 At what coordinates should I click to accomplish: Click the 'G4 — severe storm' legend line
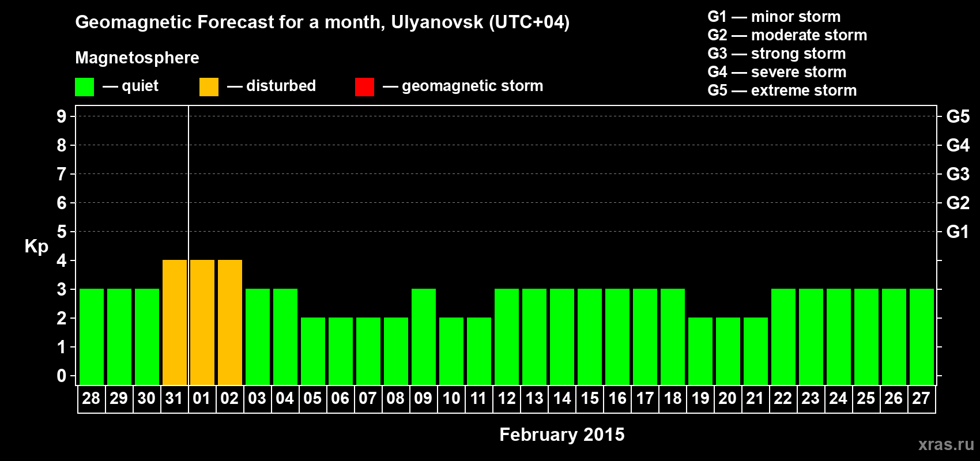777,72
